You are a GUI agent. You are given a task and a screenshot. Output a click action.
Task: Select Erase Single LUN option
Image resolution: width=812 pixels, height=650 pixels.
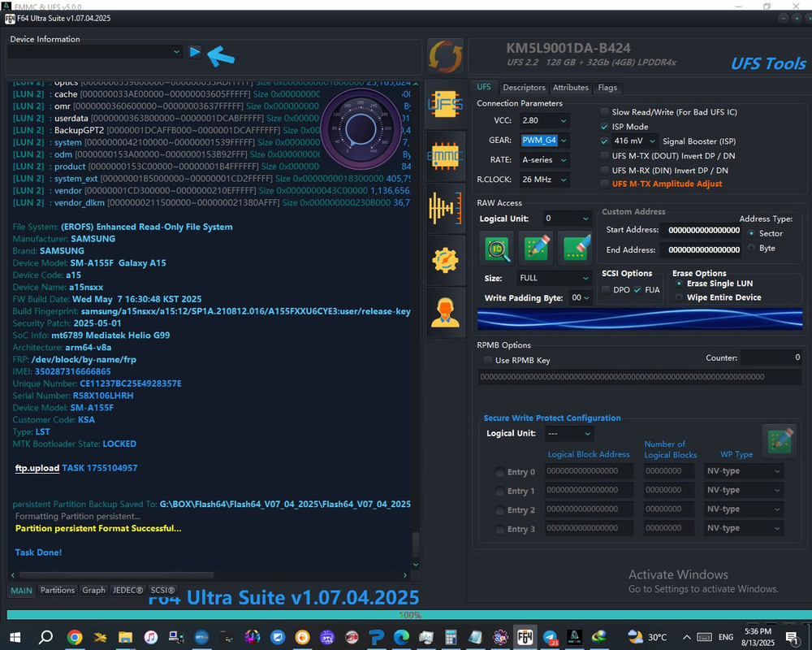679,284
